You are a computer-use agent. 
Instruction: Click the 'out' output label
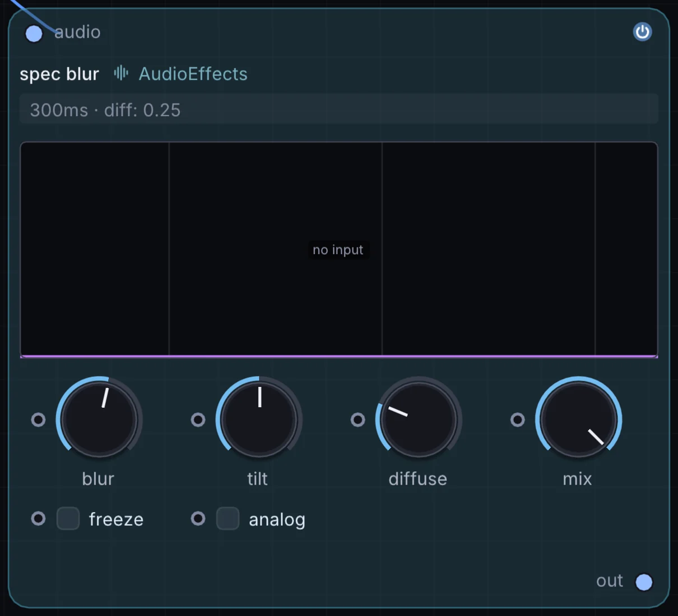click(x=610, y=581)
